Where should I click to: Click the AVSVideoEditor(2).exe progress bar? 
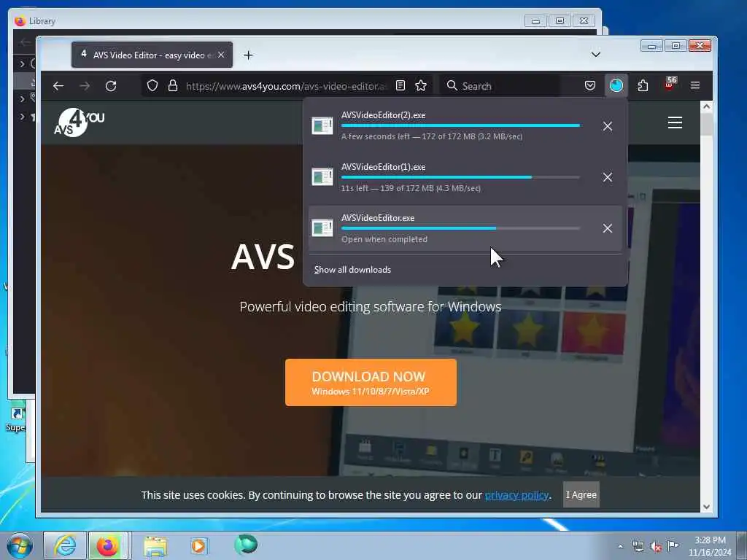coord(461,125)
